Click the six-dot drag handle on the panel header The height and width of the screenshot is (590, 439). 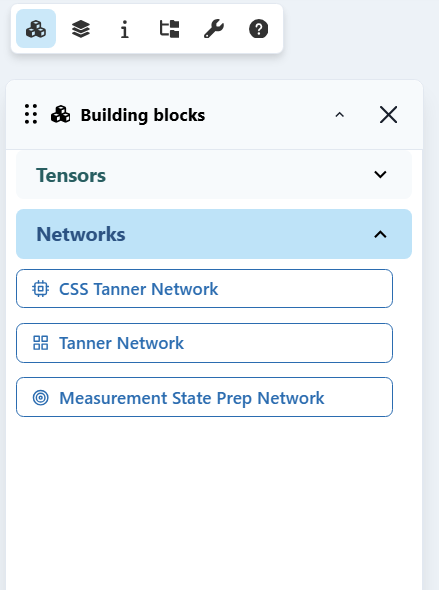pos(31,114)
